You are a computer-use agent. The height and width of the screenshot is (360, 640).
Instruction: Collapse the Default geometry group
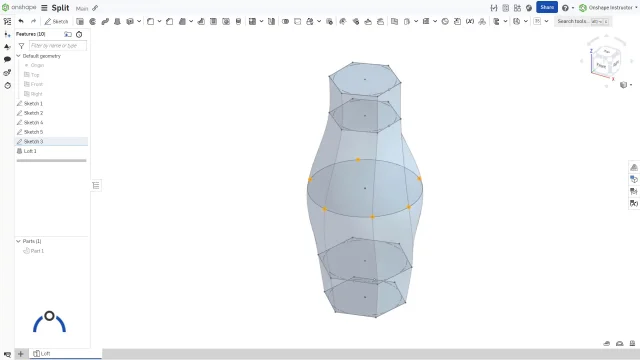(x=18, y=56)
